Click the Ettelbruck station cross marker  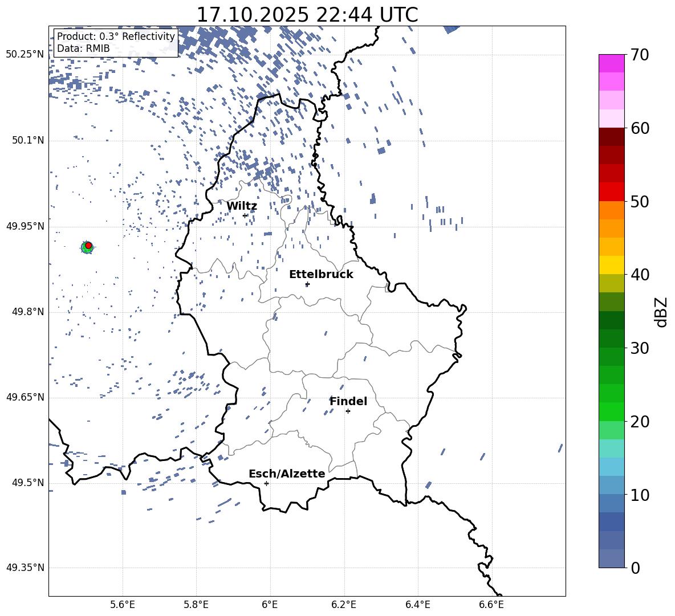click(307, 284)
